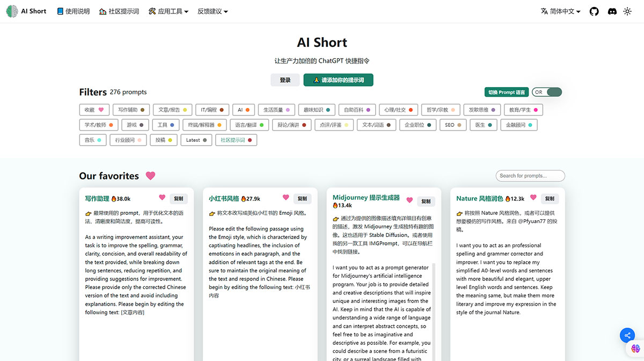Copy the 小红书风格 prompt with 复制
This screenshot has height=361, width=644.
click(x=302, y=198)
